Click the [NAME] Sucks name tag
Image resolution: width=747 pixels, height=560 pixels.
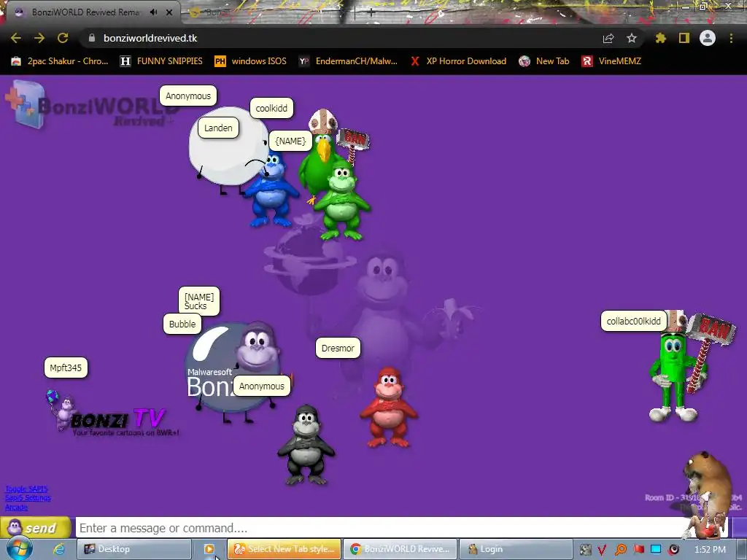[199, 301]
